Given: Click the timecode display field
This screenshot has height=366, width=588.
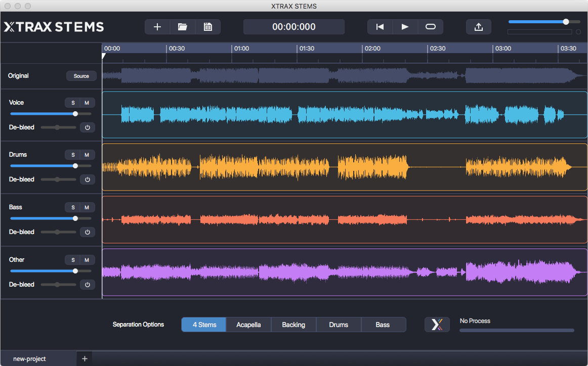Looking at the screenshot, I should click(x=293, y=26).
